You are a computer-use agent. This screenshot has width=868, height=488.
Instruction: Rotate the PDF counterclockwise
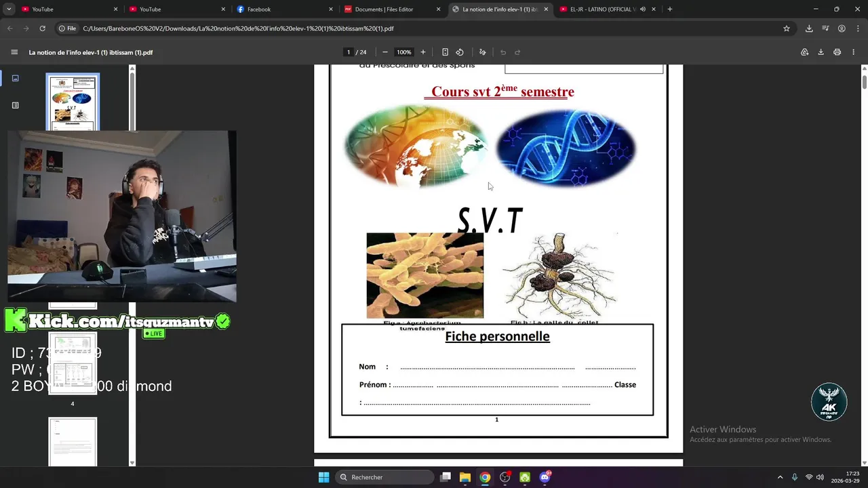click(x=460, y=52)
